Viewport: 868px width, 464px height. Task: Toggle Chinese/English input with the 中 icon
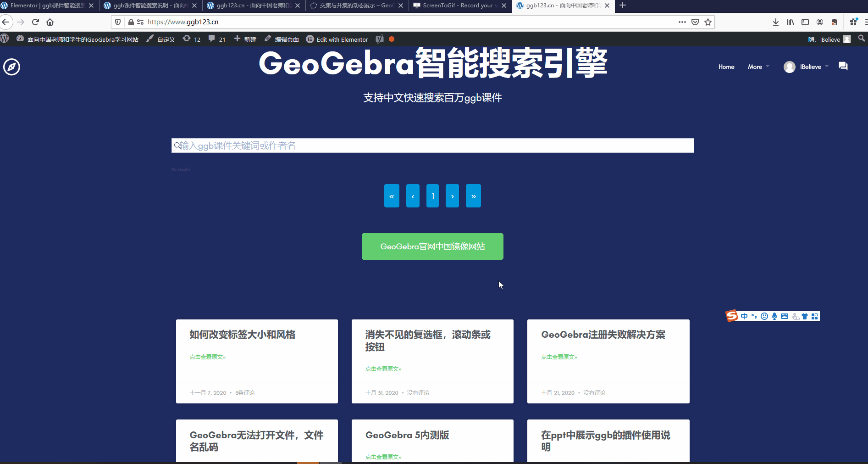(x=744, y=316)
